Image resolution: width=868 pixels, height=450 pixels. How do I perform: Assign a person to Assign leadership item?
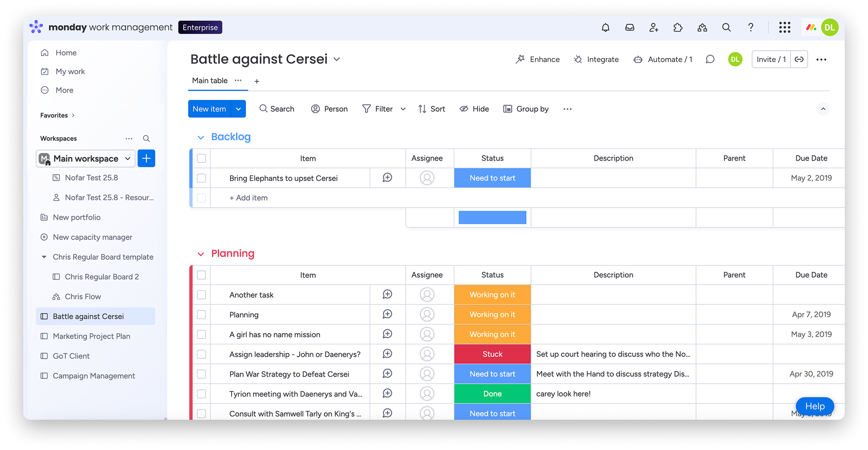[x=427, y=354]
